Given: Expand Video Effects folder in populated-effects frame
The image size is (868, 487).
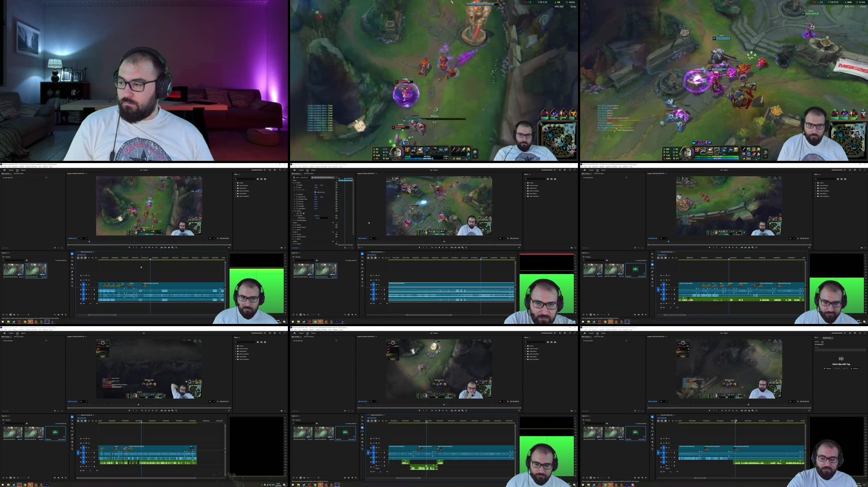Looking at the screenshot, I should point(525,193).
